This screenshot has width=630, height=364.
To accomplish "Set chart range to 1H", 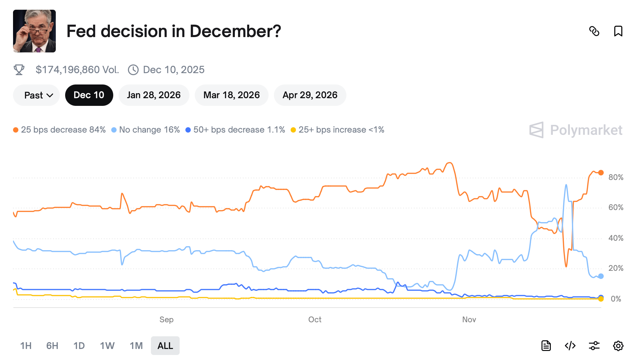I will pyautogui.click(x=26, y=346).
